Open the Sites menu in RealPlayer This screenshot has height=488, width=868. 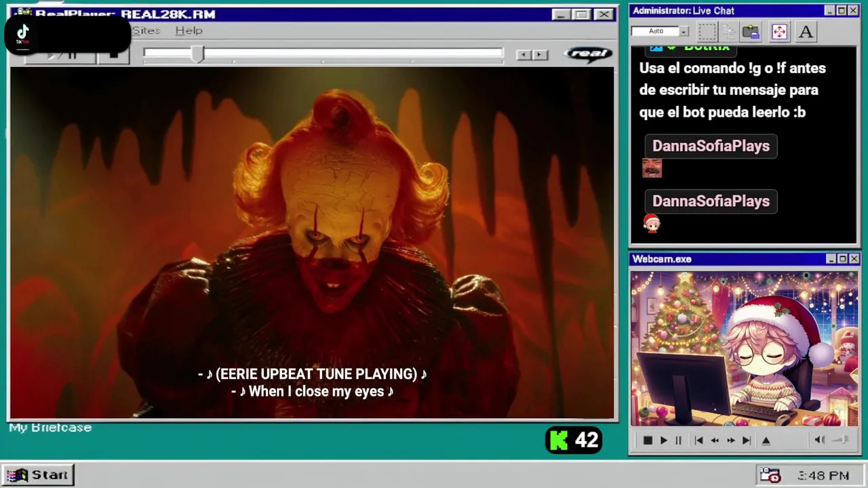[146, 30]
